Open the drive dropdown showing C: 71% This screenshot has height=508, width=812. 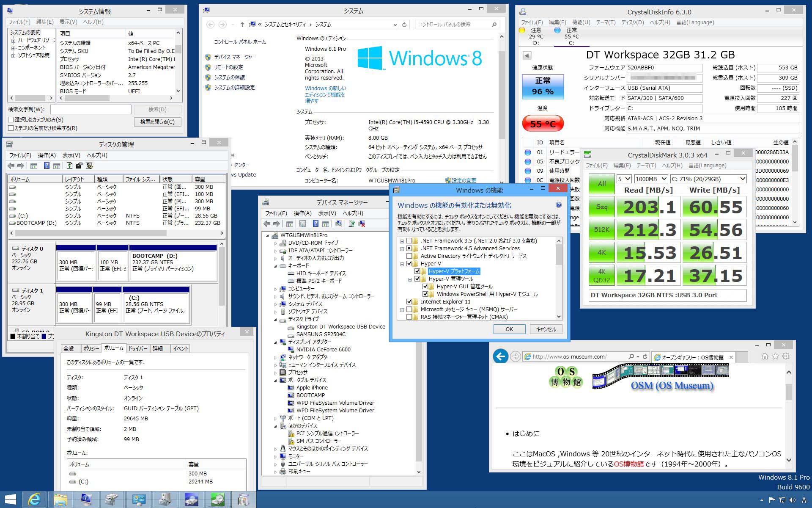click(708, 179)
